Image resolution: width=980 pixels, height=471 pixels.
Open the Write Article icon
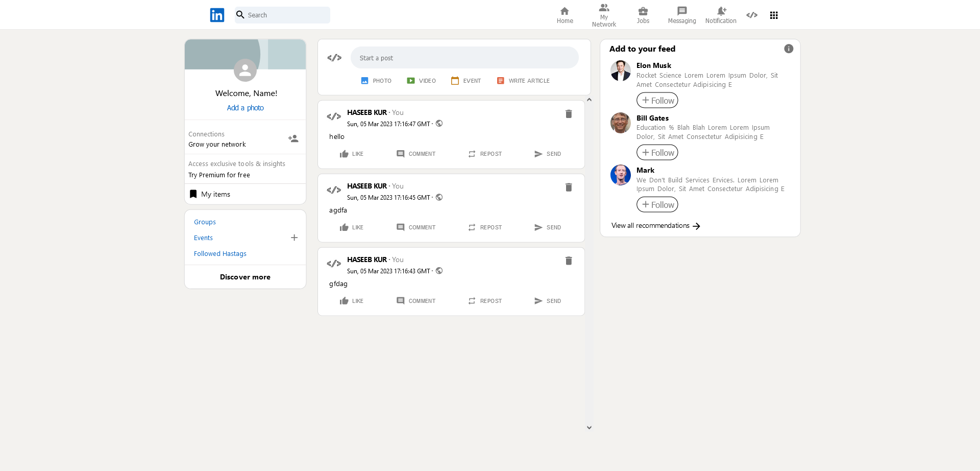[500, 80]
